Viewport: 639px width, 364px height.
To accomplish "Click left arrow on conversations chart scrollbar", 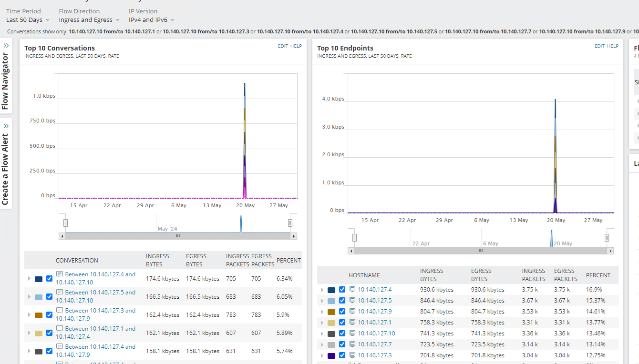I will click(x=62, y=236).
